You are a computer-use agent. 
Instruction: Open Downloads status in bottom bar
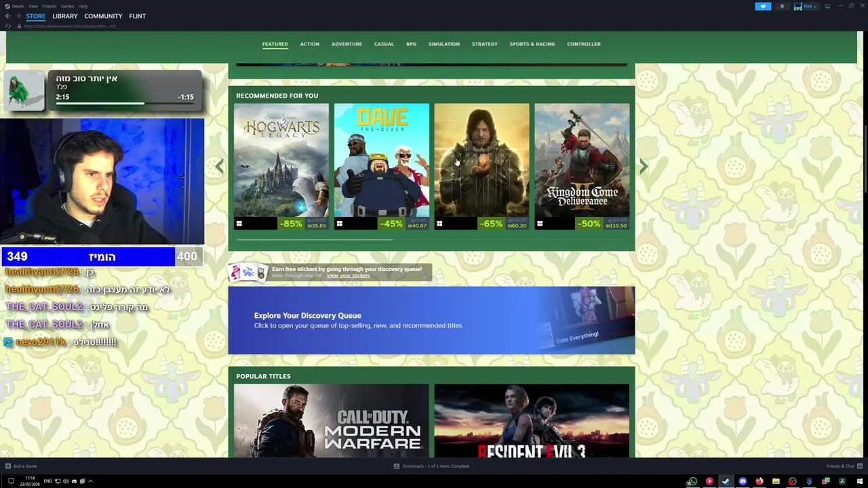(x=431, y=466)
